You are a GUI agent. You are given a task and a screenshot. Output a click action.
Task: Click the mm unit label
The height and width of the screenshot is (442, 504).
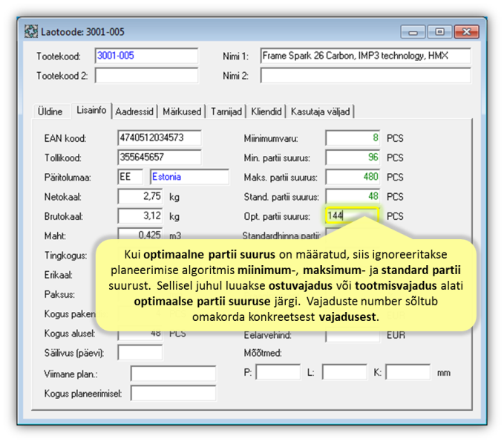(444, 373)
